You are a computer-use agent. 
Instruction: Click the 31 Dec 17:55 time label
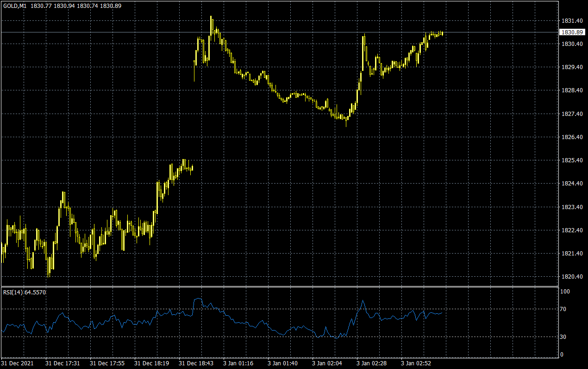click(x=107, y=363)
